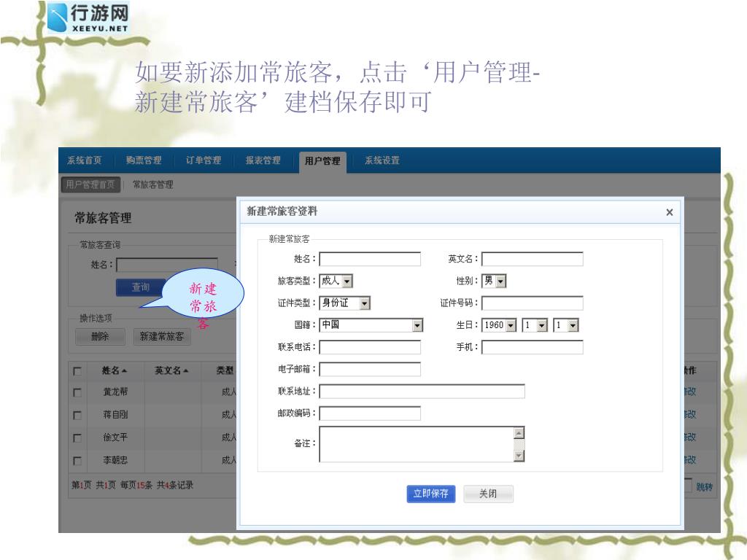Check the box for passenger 徐文平
The height and width of the screenshot is (560, 747).
(77, 437)
